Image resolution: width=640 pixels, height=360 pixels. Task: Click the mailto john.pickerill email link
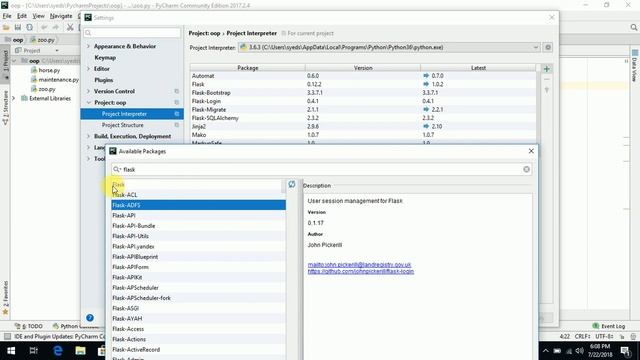point(360,265)
